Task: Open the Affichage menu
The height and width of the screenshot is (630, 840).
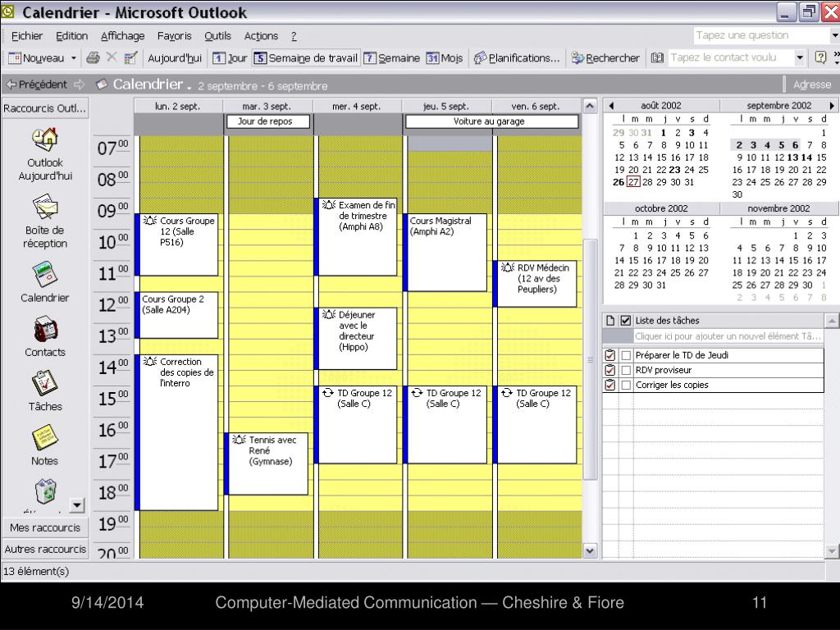Action: (123, 36)
